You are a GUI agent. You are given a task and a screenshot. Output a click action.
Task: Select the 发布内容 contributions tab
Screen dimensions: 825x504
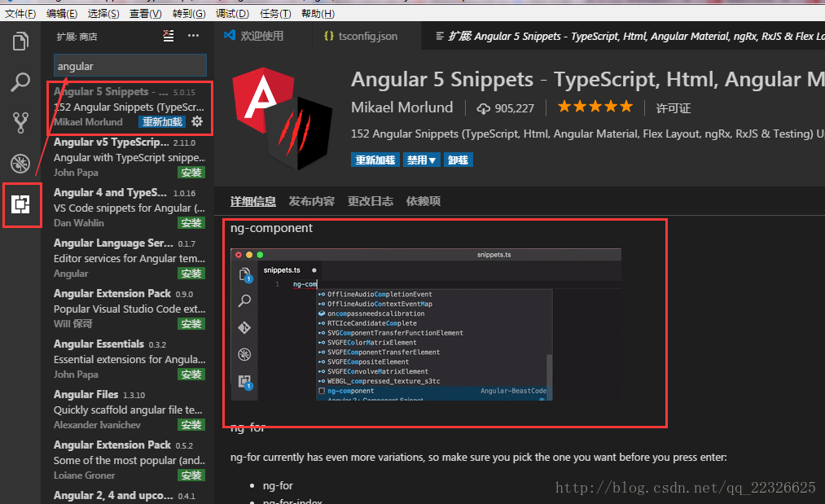(311, 201)
